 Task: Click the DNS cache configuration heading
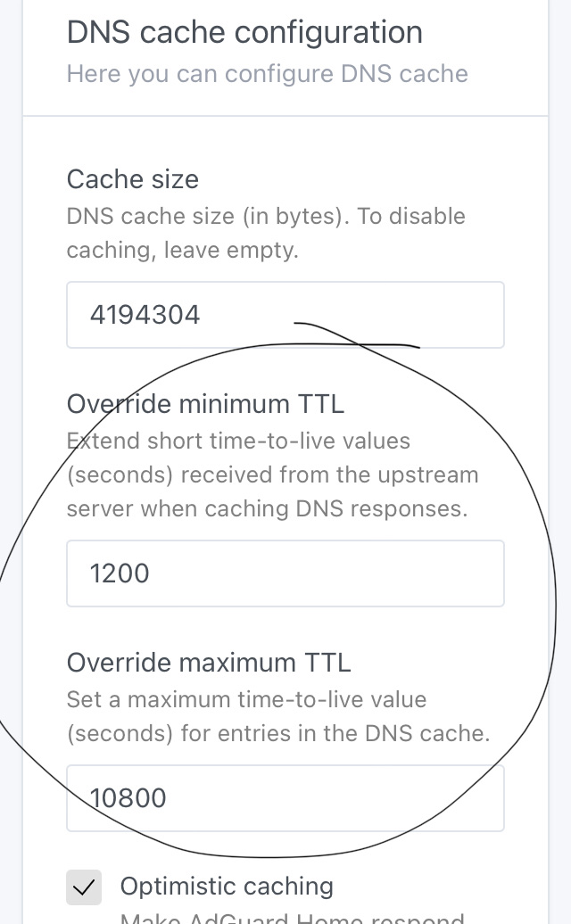click(x=244, y=32)
